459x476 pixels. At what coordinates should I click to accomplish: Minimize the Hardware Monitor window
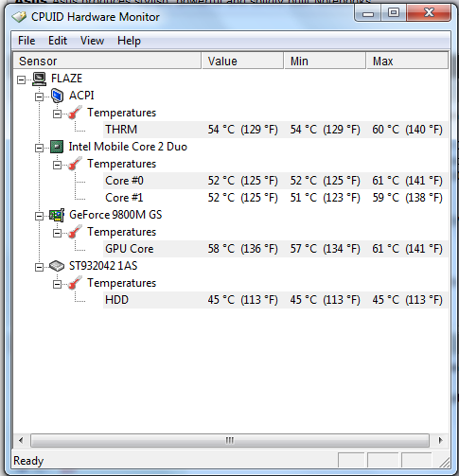[368, 13]
